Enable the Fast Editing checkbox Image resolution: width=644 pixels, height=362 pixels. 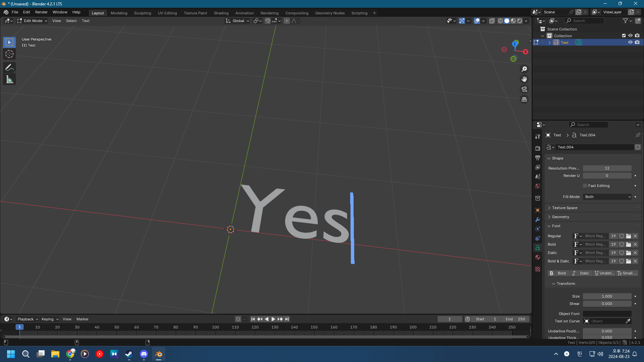tap(585, 186)
